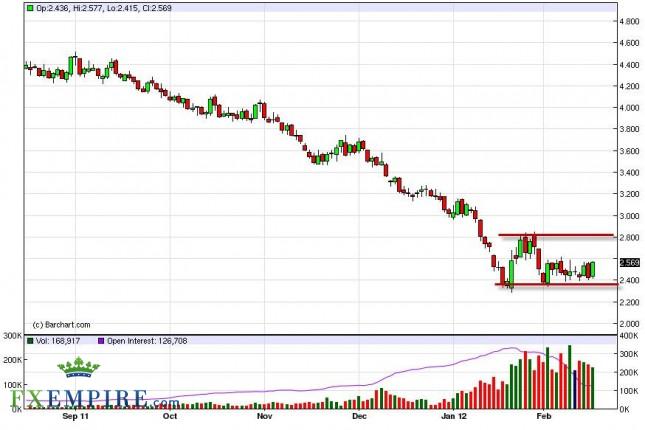Click the 3.200 price axis label
This screenshot has height=430, width=645.
(629, 194)
